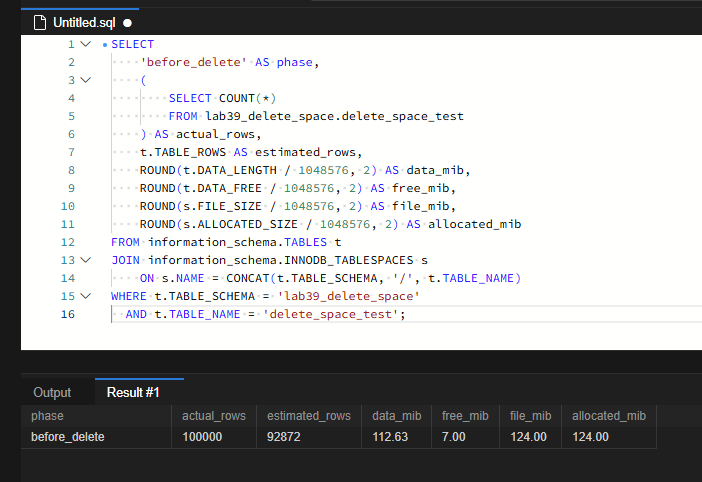This screenshot has height=482, width=702.
Task: Click s.FILE_SIZE on line 10
Action: click(223, 206)
